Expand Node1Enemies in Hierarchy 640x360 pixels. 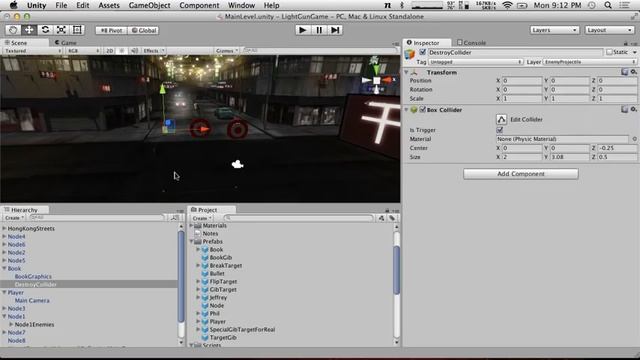pyautogui.click(x=11, y=324)
